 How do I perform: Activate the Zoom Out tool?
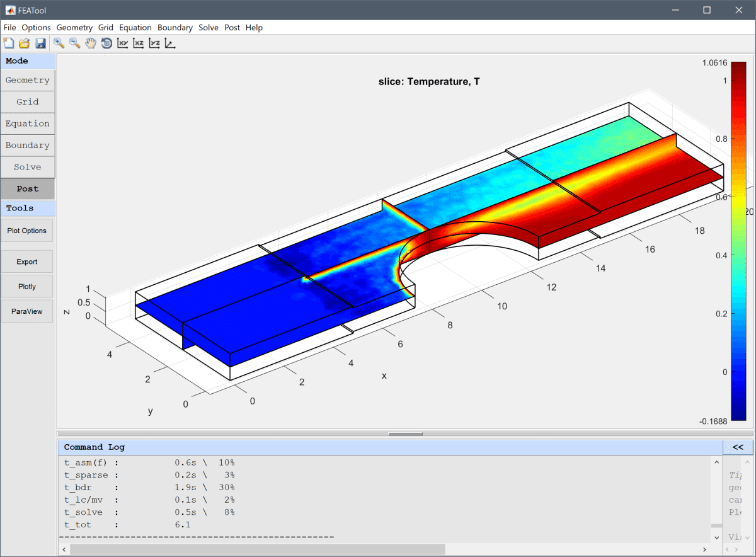coord(74,43)
